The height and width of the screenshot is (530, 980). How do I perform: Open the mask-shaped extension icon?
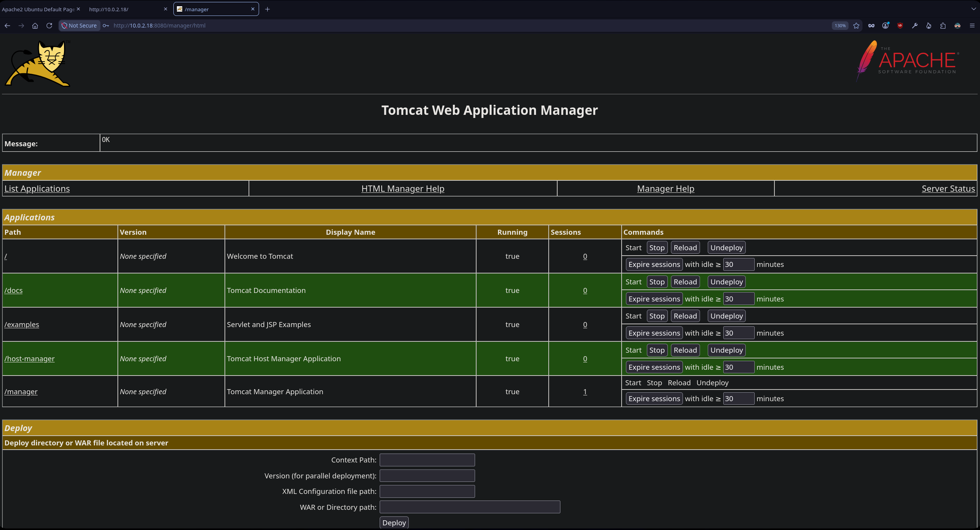click(x=871, y=26)
